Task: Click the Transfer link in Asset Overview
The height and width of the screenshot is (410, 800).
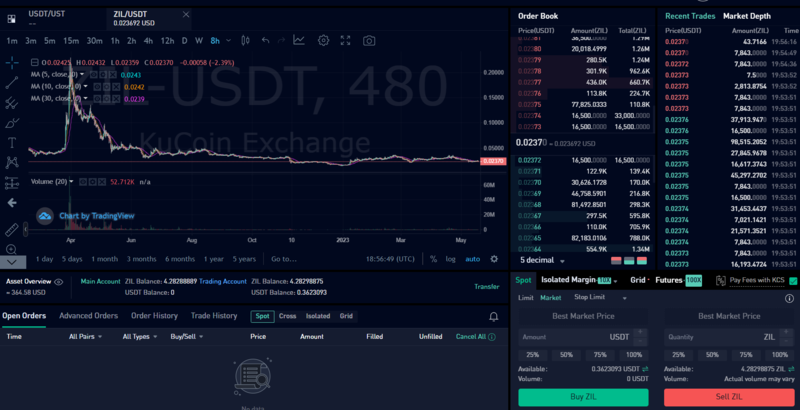Action: (487, 287)
